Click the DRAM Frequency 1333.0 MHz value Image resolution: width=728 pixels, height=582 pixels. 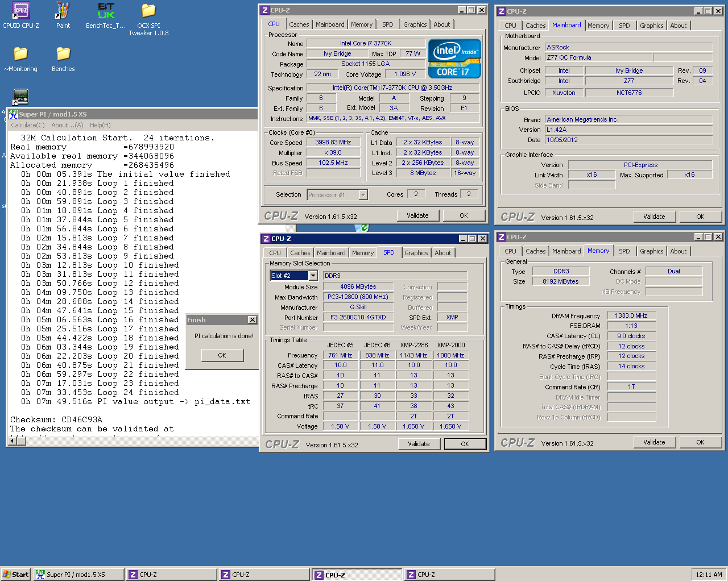coord(631,315)
